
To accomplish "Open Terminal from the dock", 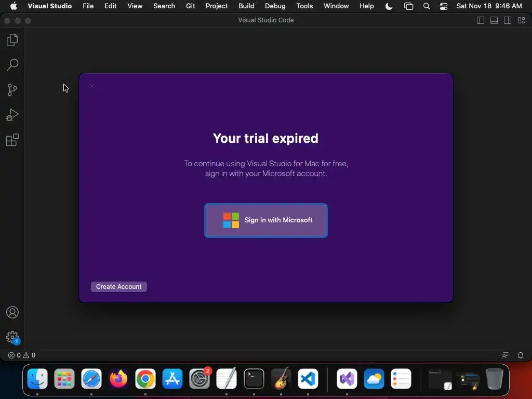I will 254,379.
